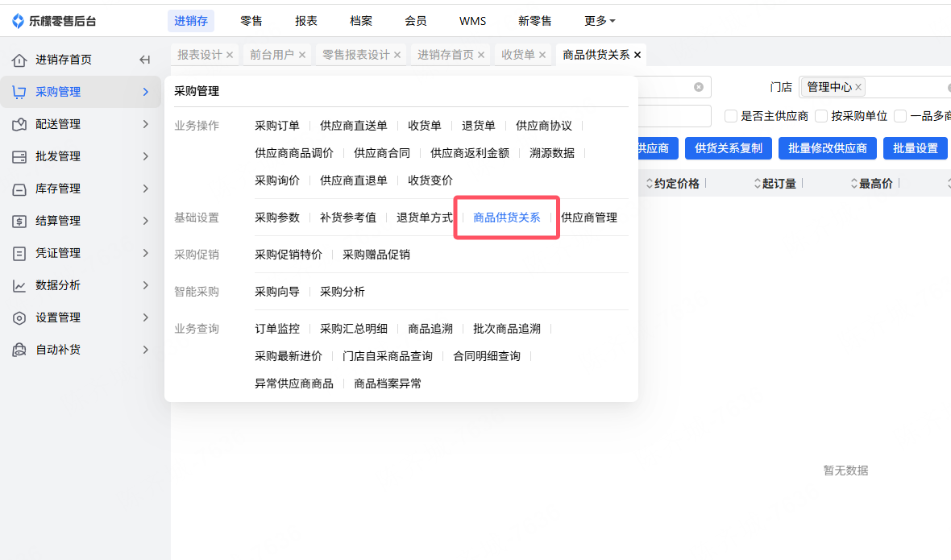The image size is (951, 560).
Task: Expand the 库存管理 sidebar chevron
Action: point(146,189)
